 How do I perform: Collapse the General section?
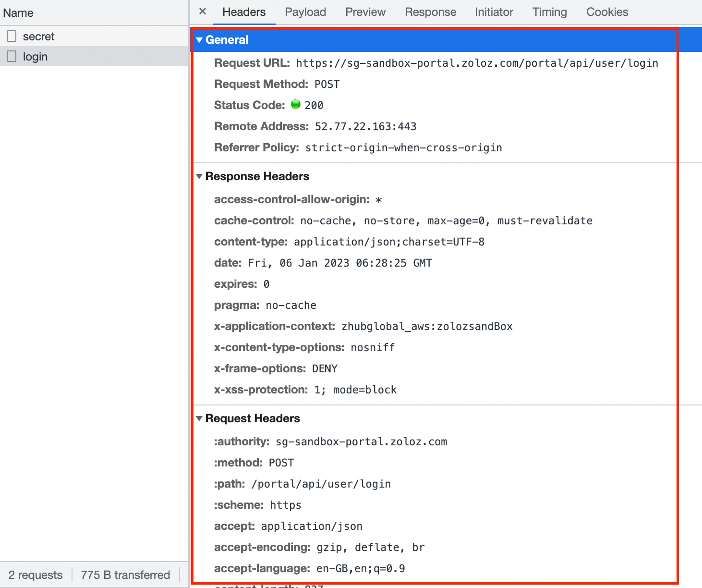199,40
